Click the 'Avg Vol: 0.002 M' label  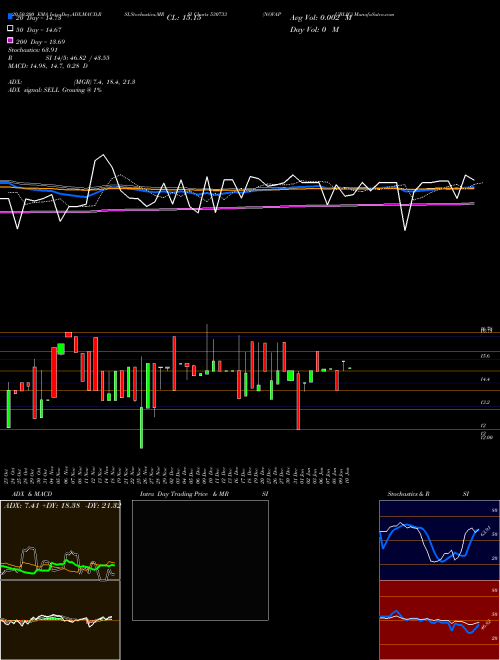321,18
